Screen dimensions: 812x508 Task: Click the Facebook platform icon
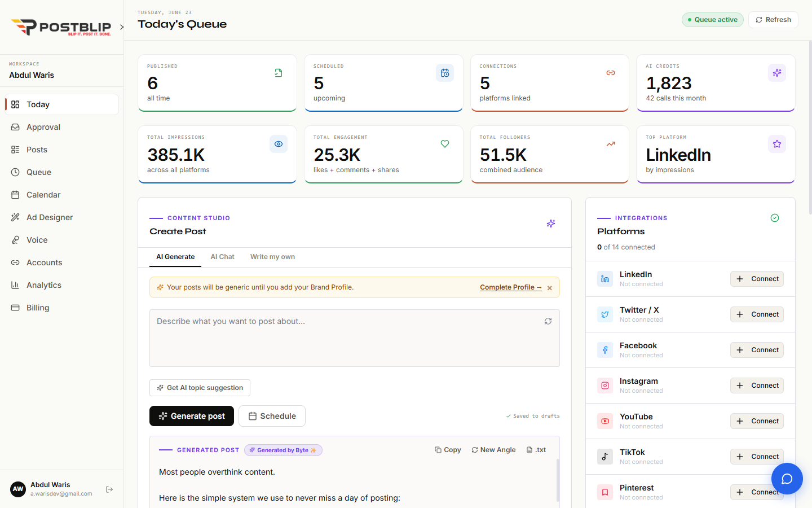click(x=605, y=350)
